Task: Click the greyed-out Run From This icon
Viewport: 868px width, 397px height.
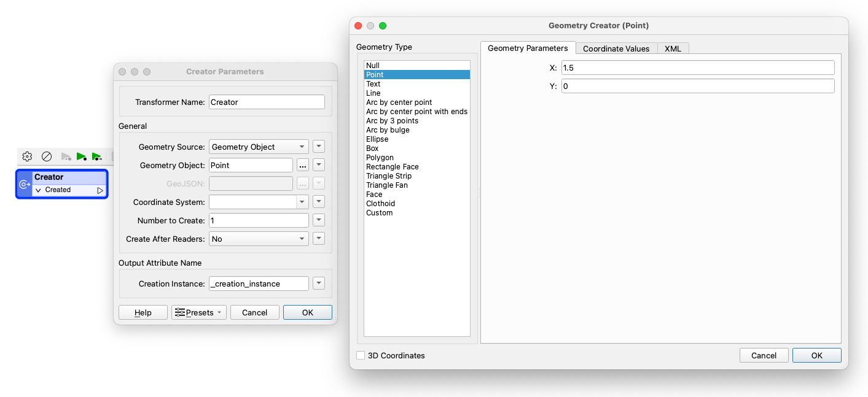Action: 66,156
